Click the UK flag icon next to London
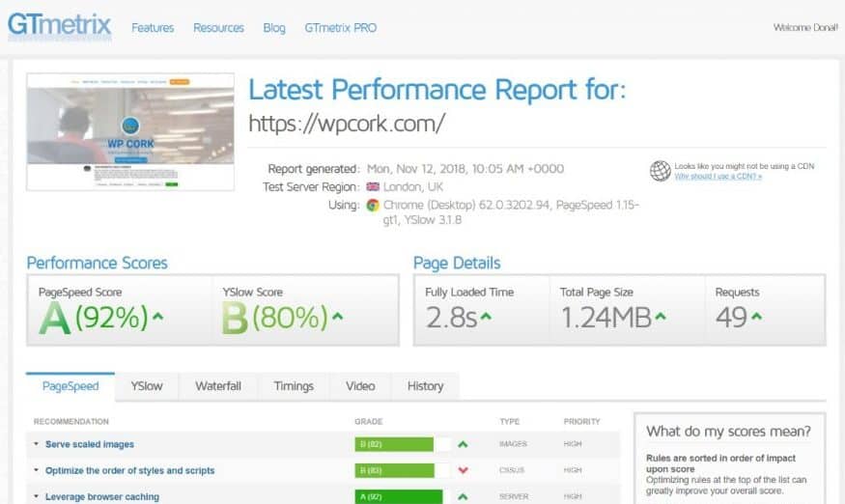Screen dimensions: 845x504 click(373, 186)
